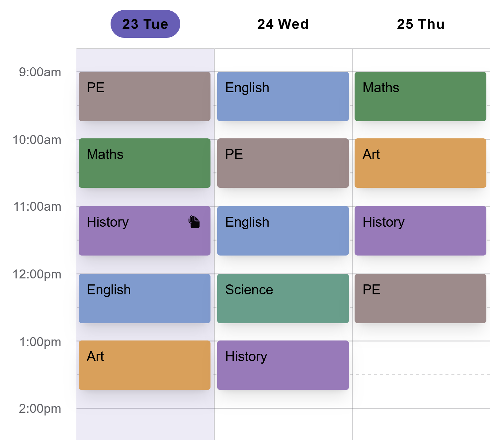This screenshot has height=448, width=498.
Task: Click the 9:00am time label
Action: [39, 72]
